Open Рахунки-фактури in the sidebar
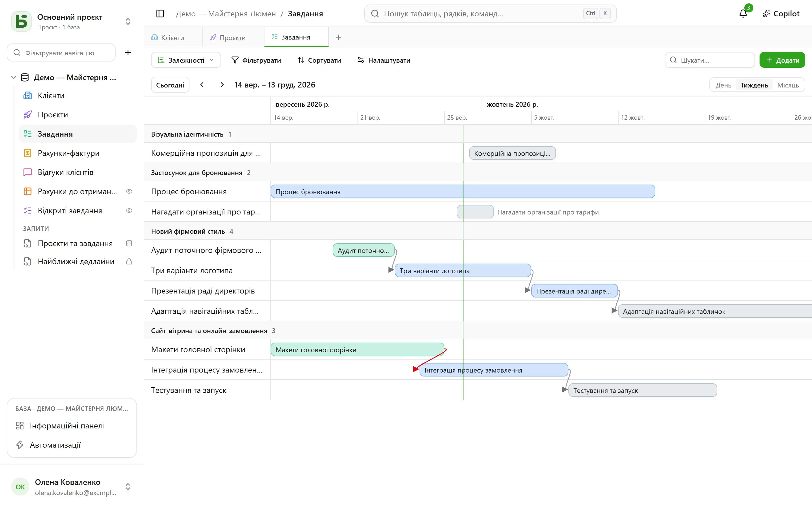Image resolution: width=812 pixels, height=508 pixels. (x=78, y=153)
